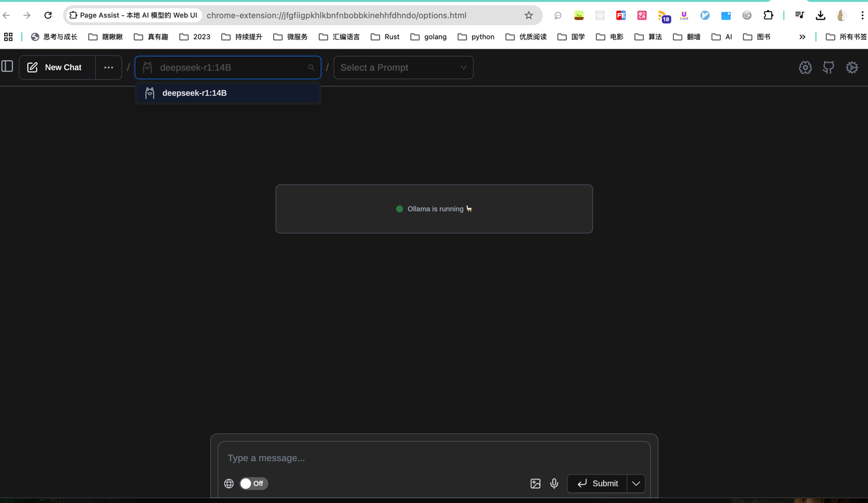Screen dimensions: 868x503
Task: Open the Chrome three-dot menu
Action: pos(862,15)
